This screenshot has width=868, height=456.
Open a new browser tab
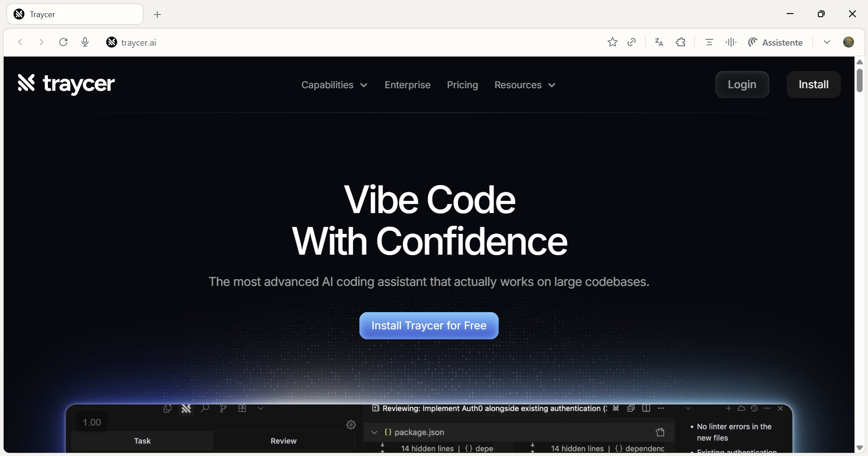[157, 14]
